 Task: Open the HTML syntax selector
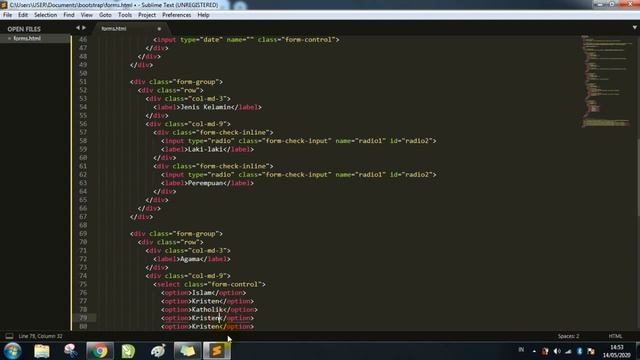(x=615, y=336)
